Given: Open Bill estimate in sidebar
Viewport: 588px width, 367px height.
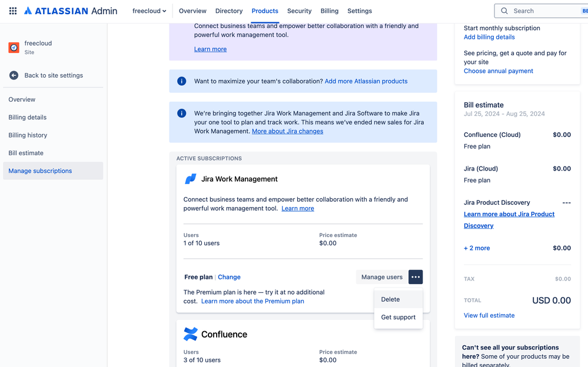Looking at the screenshot, I should [53, 153].
